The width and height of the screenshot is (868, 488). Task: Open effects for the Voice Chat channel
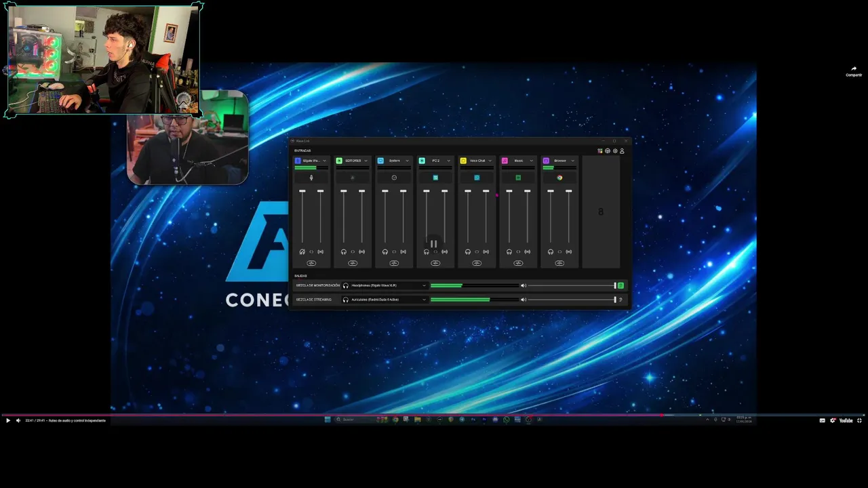(477, 263)
